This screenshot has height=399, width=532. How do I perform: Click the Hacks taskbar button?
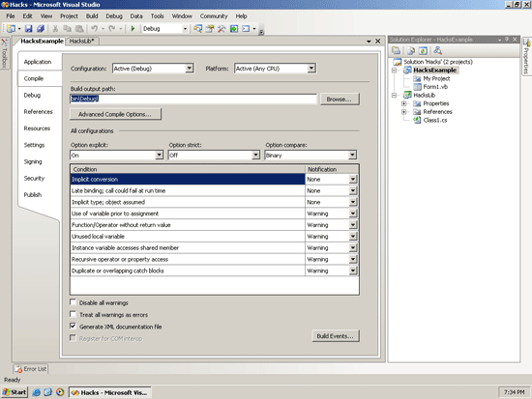110,392
